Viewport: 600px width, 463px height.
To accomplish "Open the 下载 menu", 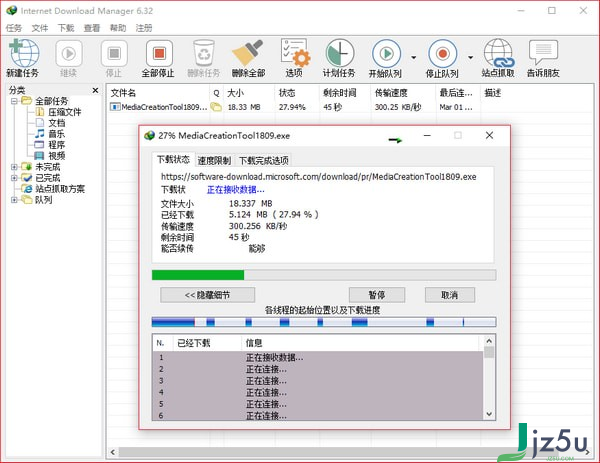I will [x=66, y=28].
